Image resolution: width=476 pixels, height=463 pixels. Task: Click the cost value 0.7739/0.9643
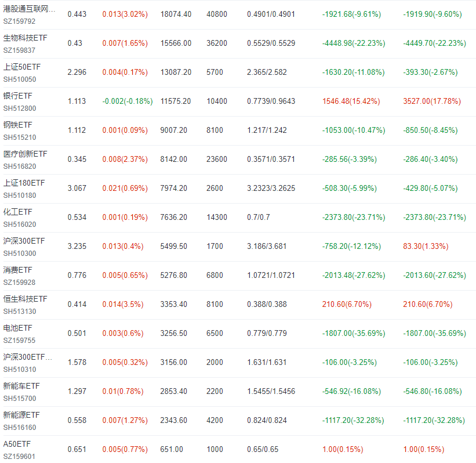click(271, 101)
